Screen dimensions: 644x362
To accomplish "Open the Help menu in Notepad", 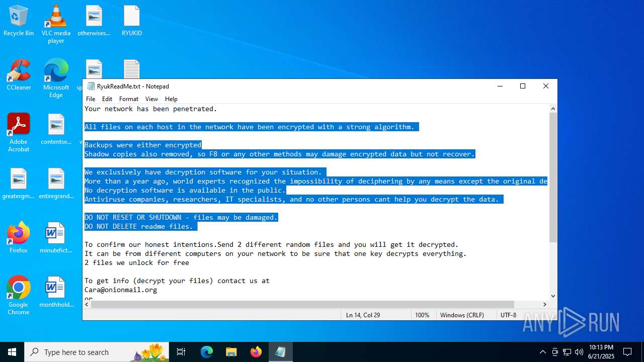I will tap(172, 99).
